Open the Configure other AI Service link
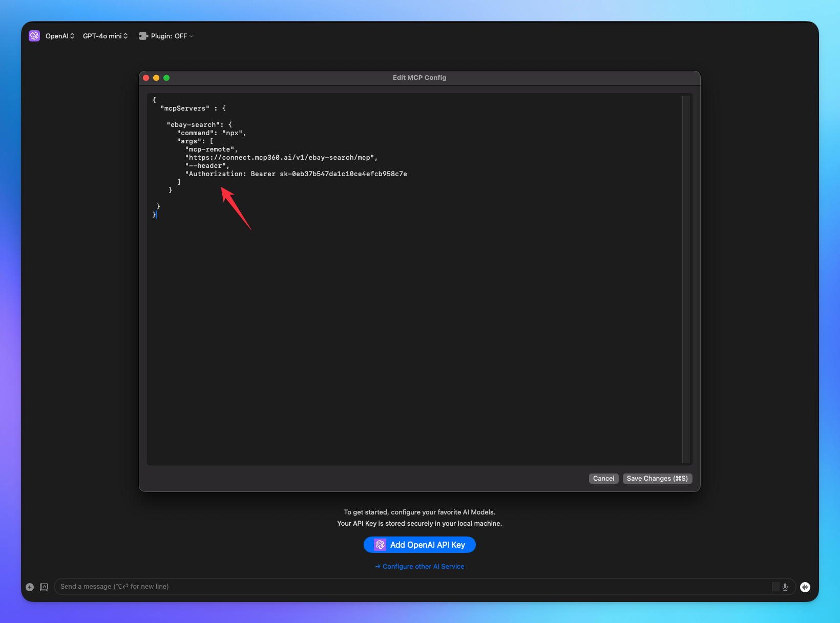Image resolution: width=840 pixels, height=623 pixels. pyautogui.click(x=419, y=566)
